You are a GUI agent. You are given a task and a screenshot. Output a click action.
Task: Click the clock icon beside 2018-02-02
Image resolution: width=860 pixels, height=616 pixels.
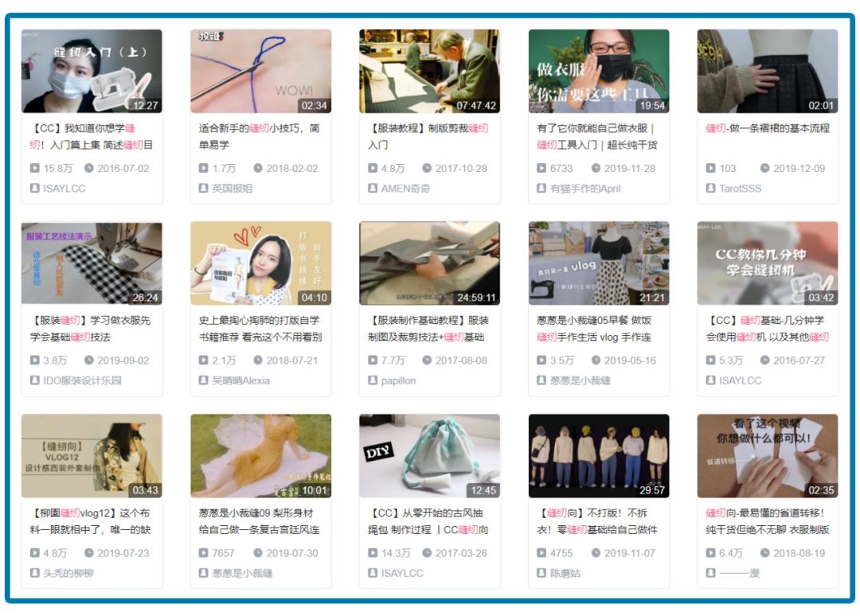[258, 168]
